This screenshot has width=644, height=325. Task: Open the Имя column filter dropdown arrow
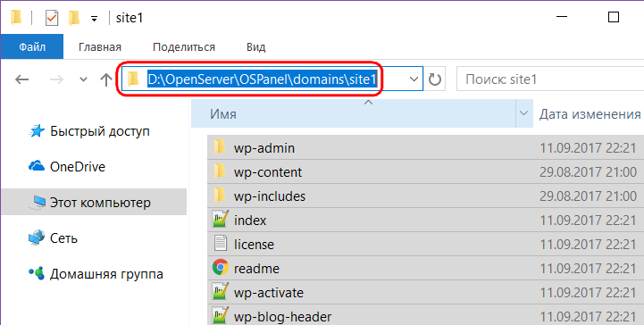tap(524, 113)
